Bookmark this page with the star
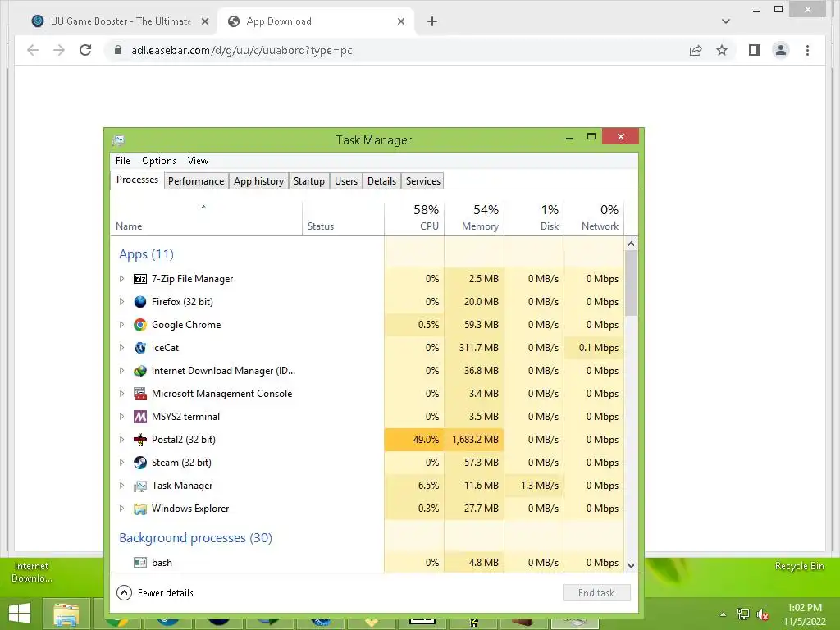Viewport: 840px width, 630px height. 722,50
